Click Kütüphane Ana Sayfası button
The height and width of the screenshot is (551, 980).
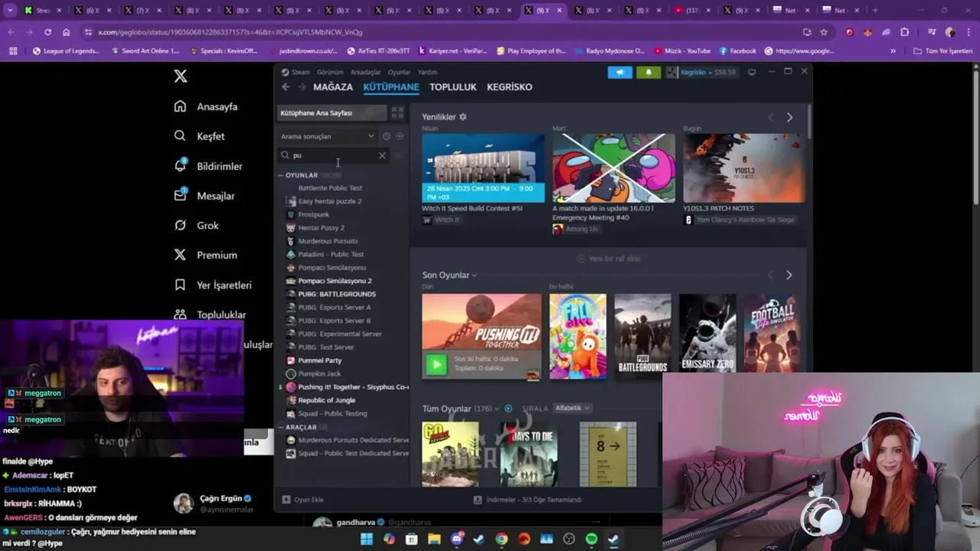coord(332,112)
